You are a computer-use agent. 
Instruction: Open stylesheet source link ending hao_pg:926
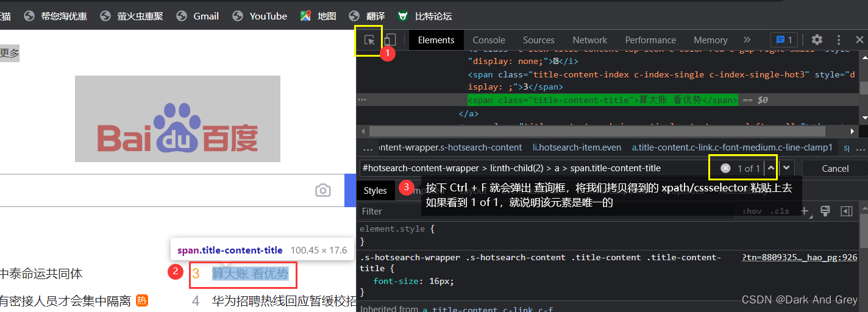[x=800, y=258]
